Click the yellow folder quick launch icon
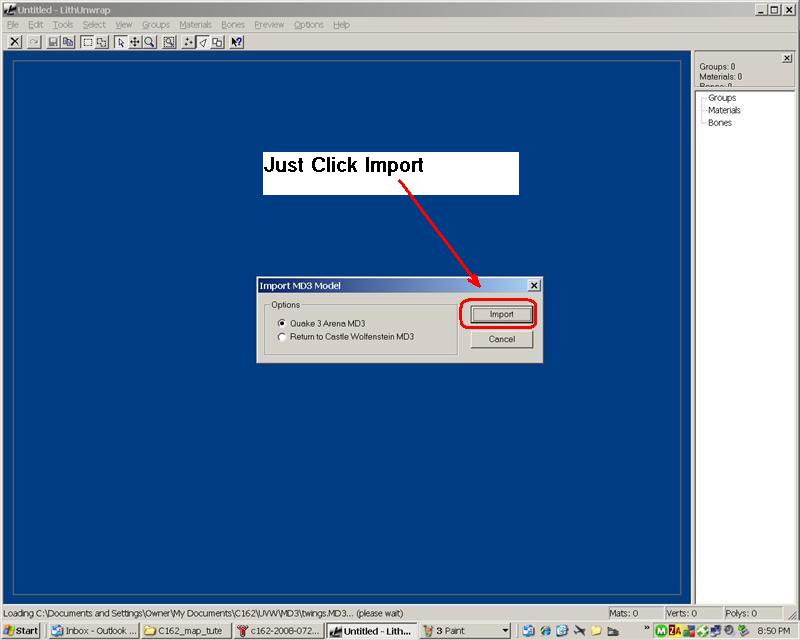The height and width of the screenshot is (640, 800). 596,631
